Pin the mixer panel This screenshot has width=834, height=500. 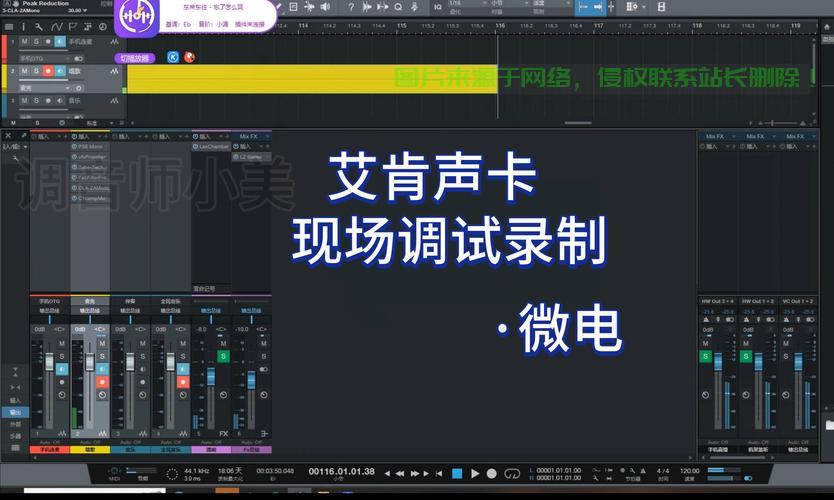pos(23,136)
